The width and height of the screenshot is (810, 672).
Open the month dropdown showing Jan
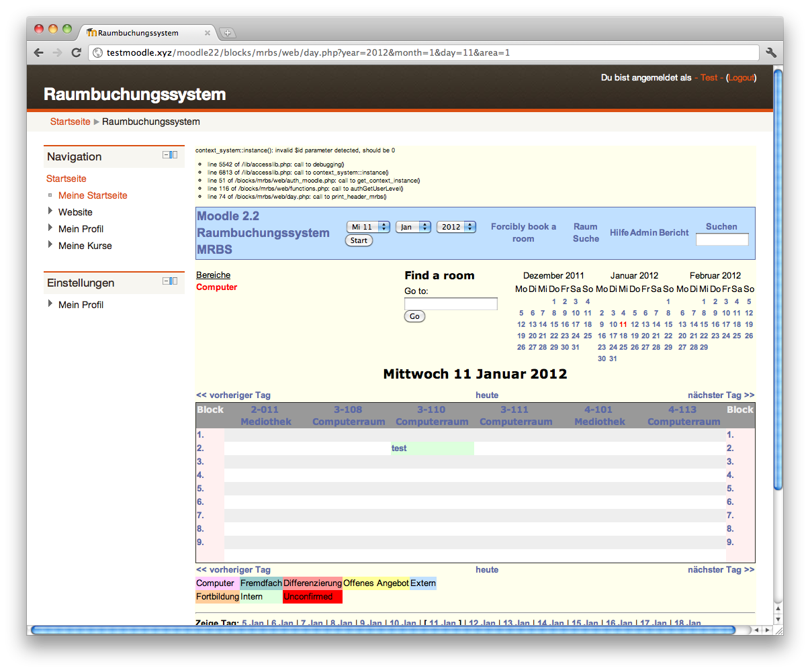click(x=413, y=227)
